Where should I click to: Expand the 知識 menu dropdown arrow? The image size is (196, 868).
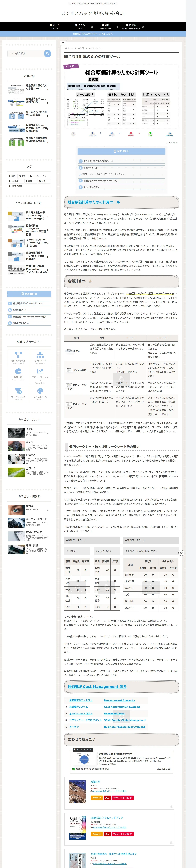(x=117, y=27)
